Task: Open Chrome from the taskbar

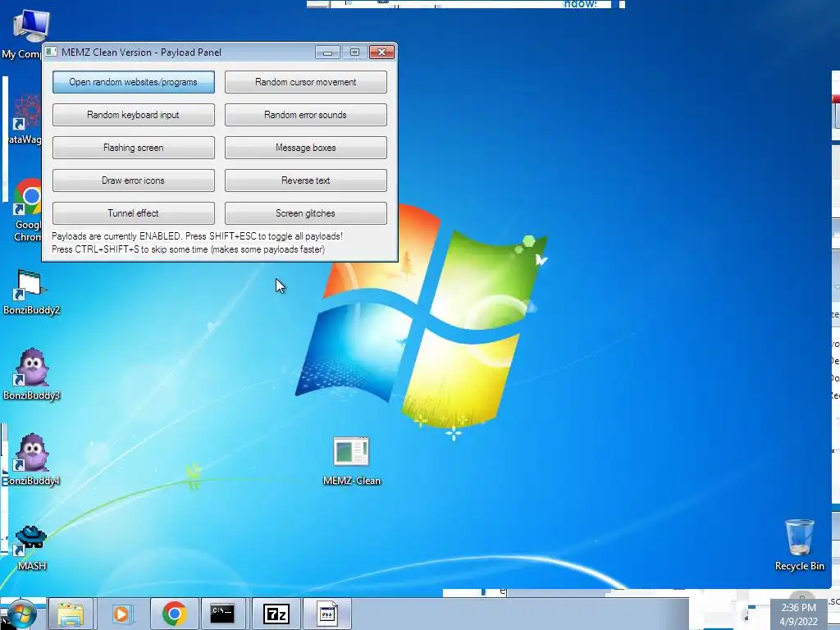Action: point(174,614)
